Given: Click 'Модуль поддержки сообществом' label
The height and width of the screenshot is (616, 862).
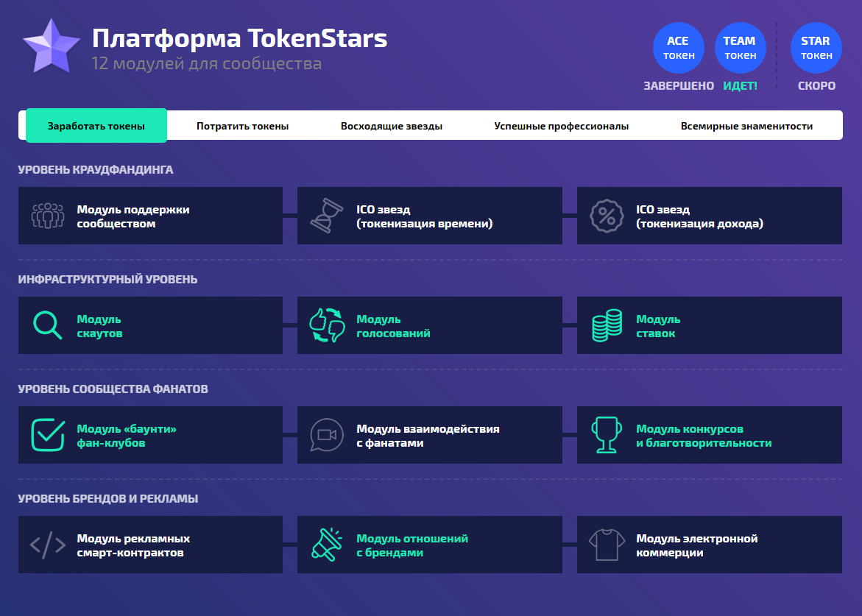Looking at the screenshot, I should pyautogui.click(x=133, y=216).
